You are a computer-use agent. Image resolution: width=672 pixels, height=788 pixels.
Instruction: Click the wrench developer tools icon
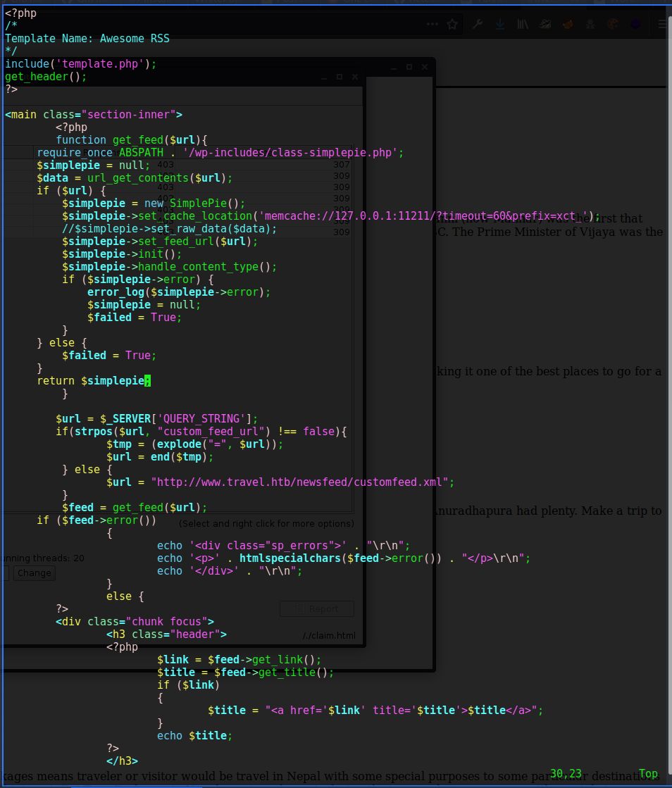(x=477, y=25)
